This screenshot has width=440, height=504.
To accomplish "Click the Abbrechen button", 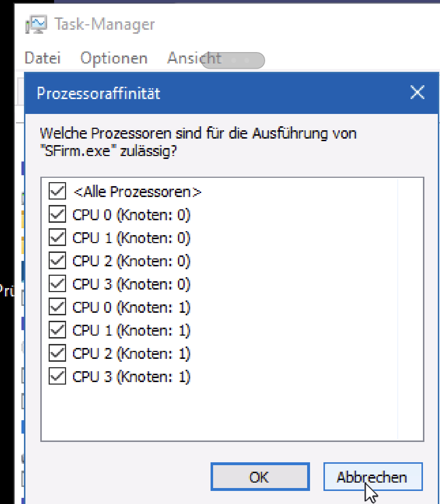I will tap(373, 477).
